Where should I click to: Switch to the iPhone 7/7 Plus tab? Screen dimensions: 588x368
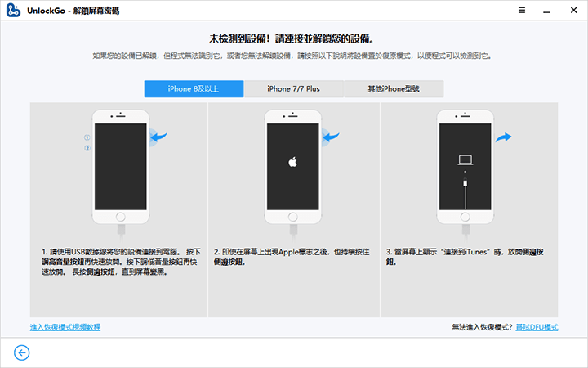click(294, 88)
